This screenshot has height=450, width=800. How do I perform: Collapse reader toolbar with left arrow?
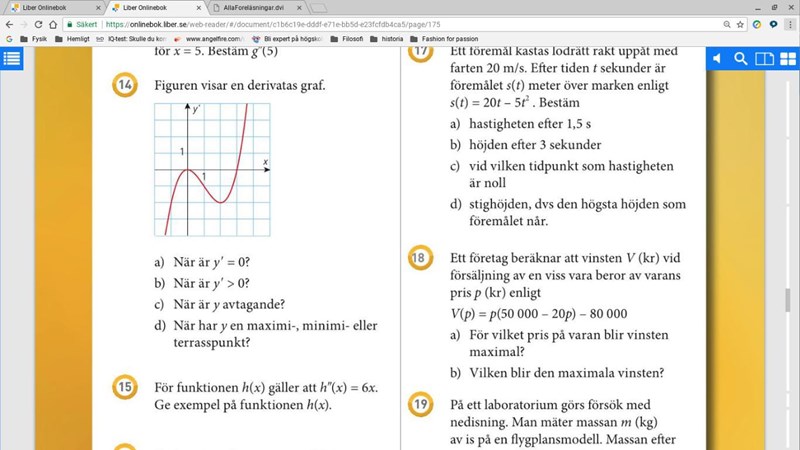pos(717,59)
